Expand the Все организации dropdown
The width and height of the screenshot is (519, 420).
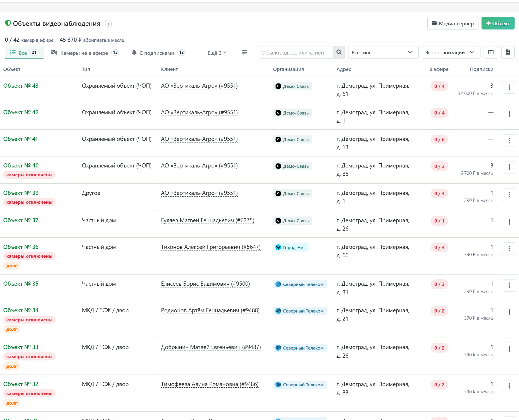tap(451, 52)
